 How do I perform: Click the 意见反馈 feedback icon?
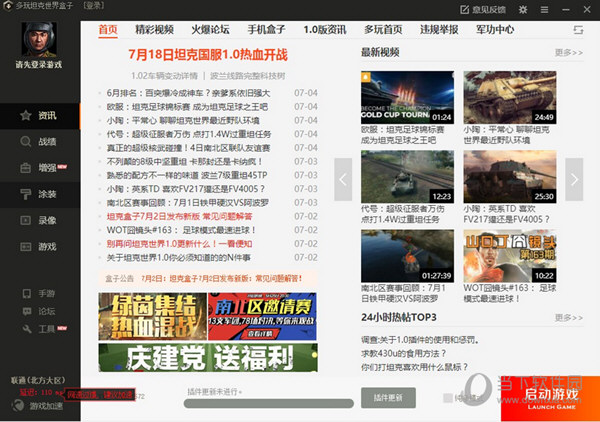tap(464, 10)
